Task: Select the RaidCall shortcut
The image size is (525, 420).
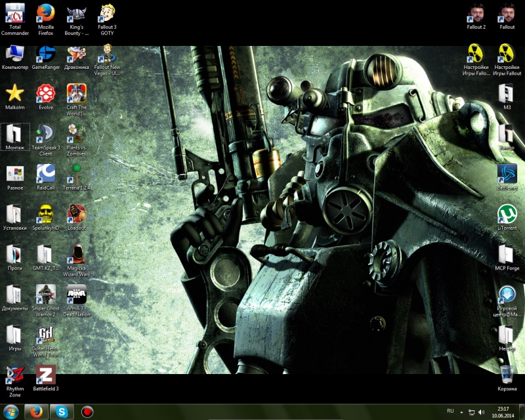Action: pos(46,178)
